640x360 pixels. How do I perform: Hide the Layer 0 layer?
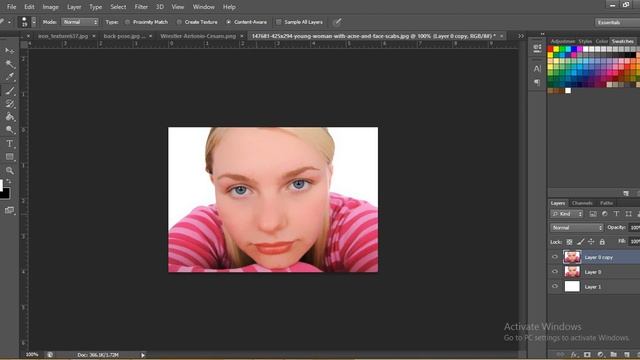tap(555, 272)
